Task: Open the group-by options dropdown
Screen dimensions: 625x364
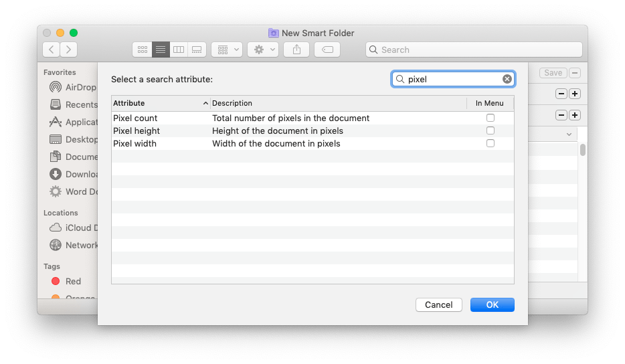Action: click(228, 50)
